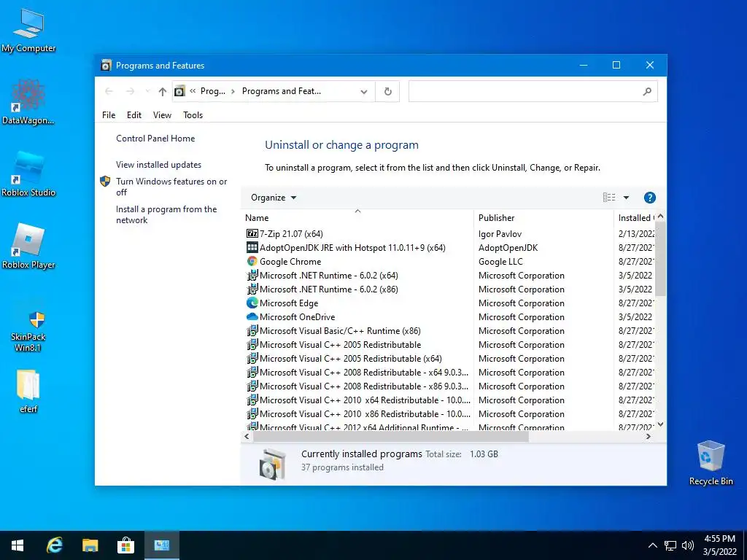Select Control Panel taskbar button
747x560 pixels.
pyautogui.click(x=161, y=545)
